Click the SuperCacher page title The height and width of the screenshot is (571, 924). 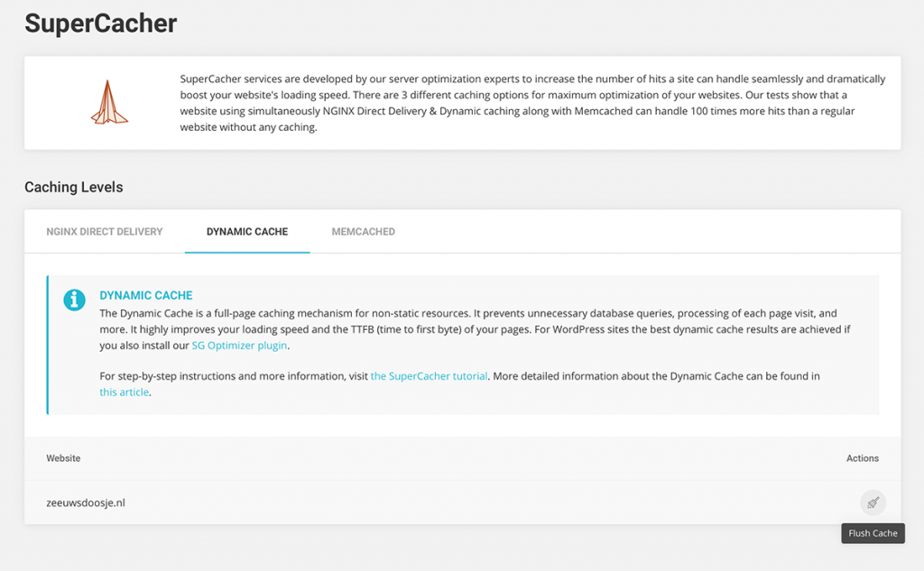pos(101,23)
